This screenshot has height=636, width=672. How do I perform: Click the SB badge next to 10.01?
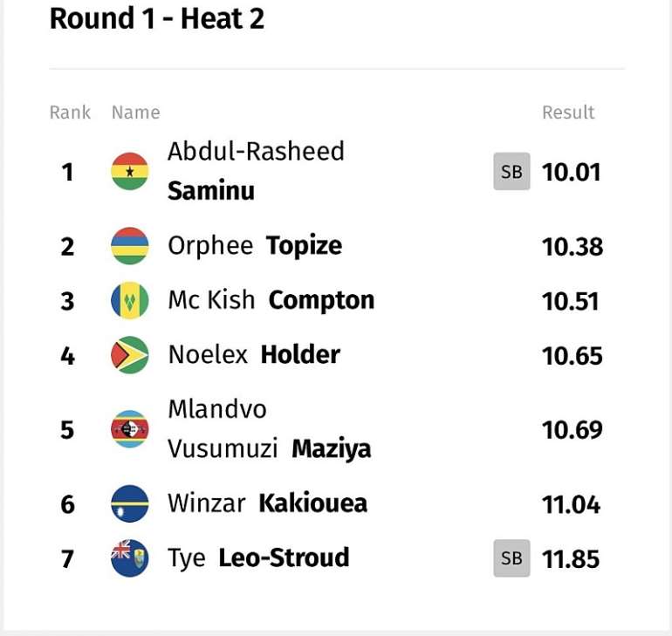[511, 171]
